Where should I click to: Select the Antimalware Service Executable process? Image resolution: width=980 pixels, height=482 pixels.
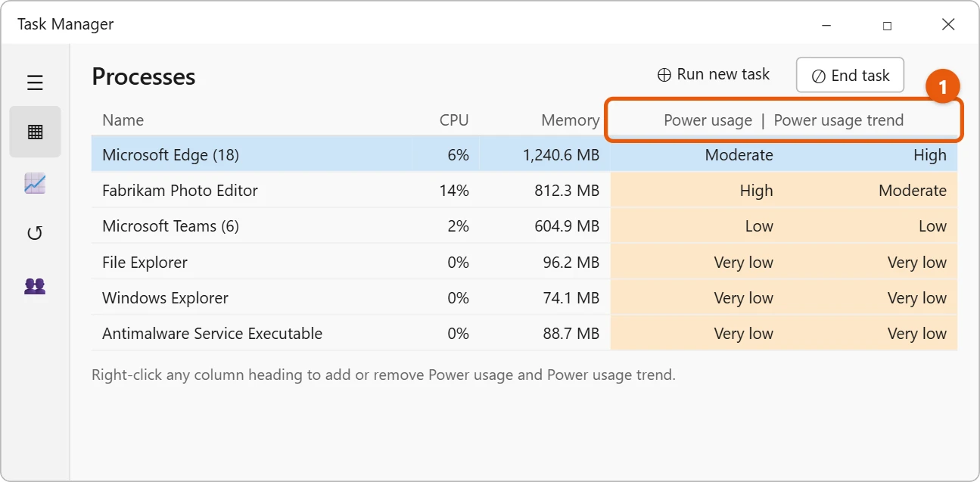point(524,334)
